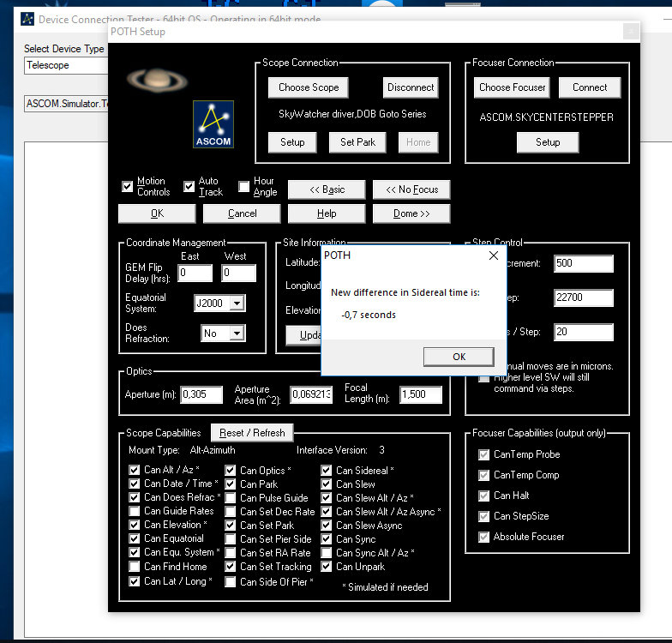Toggle Can Alt / Az checkbox
The image size is (672, 643).
[x=134, y=470]
